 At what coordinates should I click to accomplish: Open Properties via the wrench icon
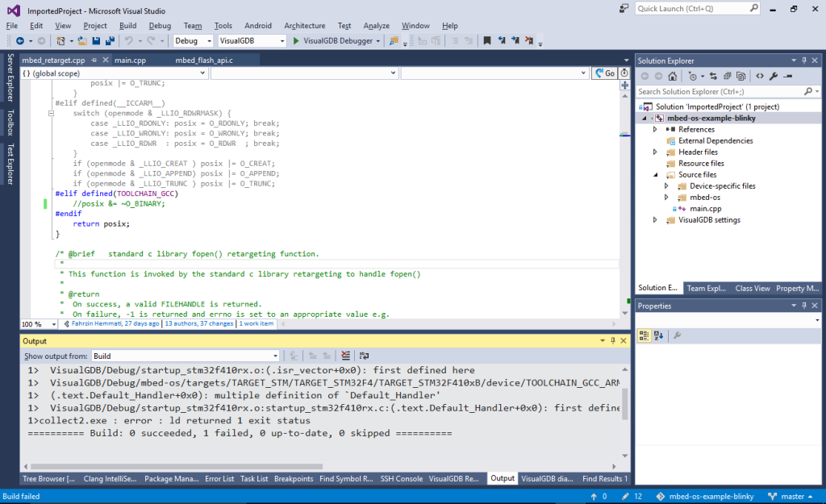tap(774, 75)
